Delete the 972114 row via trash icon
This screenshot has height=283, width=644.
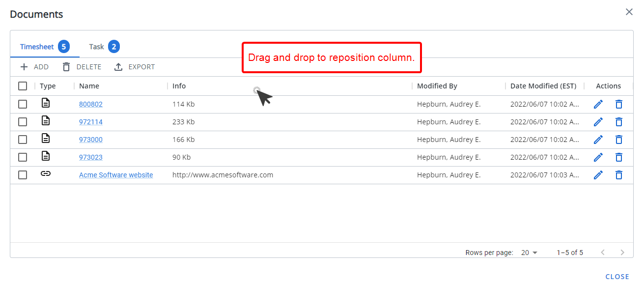pos(619,122)
